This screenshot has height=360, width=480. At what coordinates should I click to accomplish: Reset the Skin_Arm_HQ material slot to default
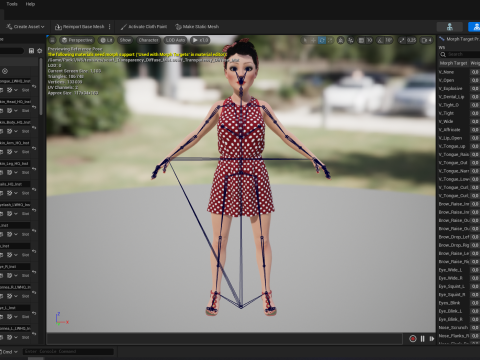(34, 148)
